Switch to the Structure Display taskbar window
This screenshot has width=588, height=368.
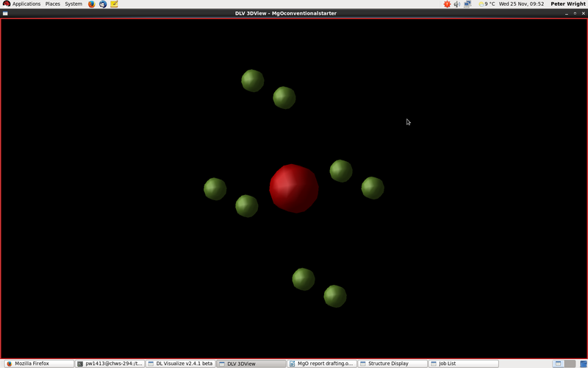point(392,364)
